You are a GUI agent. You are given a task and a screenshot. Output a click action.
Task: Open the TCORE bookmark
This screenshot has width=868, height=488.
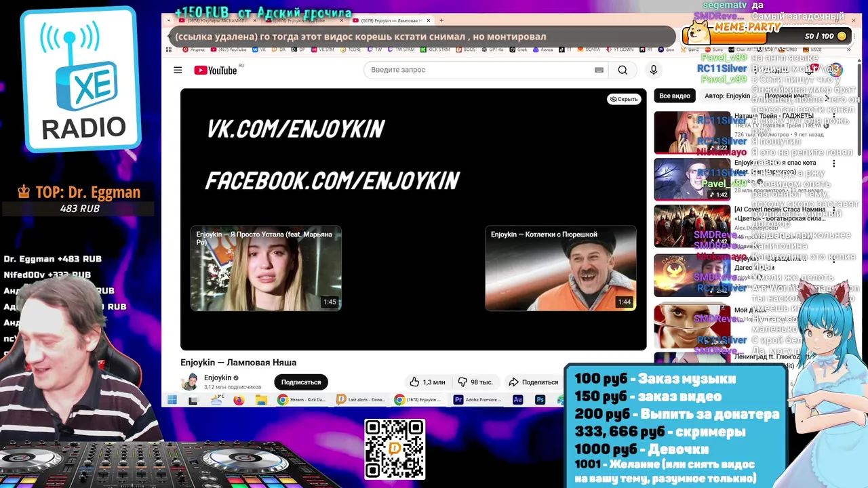pos(351,49)
